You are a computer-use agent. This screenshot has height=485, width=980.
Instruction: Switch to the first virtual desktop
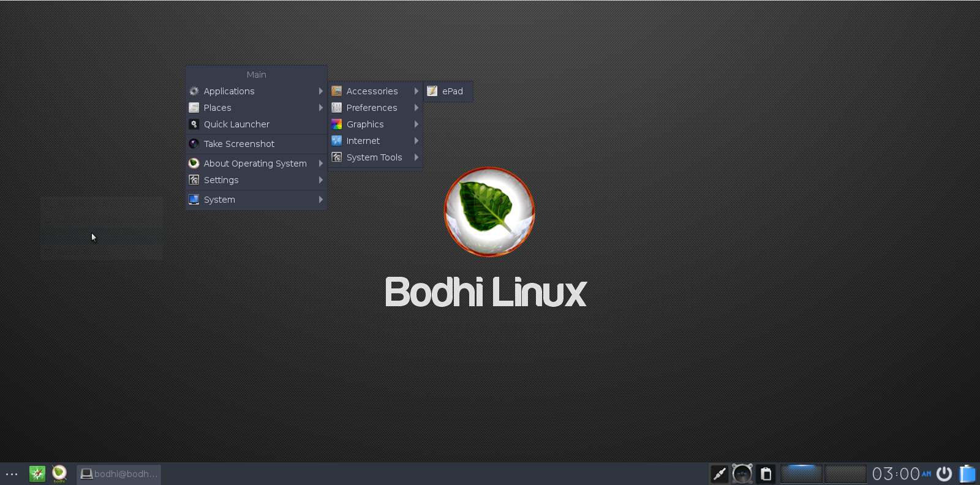pyautogui.click(x=801, y=474)
